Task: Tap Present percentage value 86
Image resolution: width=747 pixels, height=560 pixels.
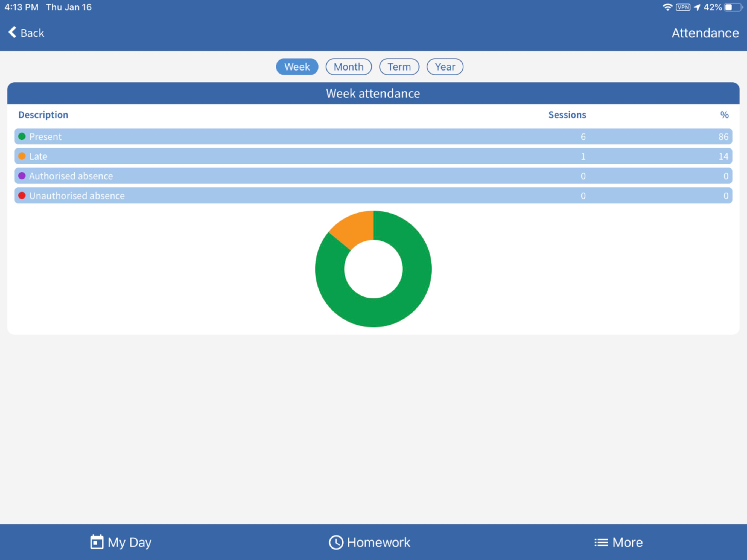Action: pos(723,137)
